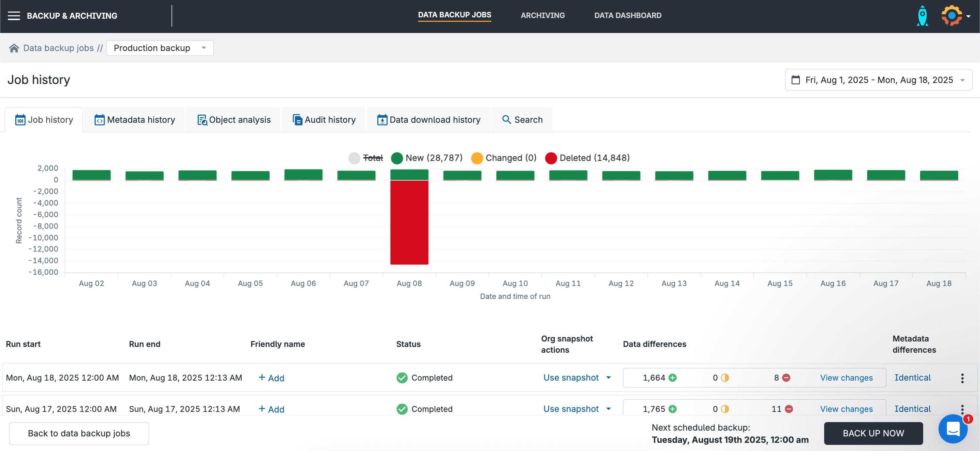Switch to the Metadata history tab

135,120
